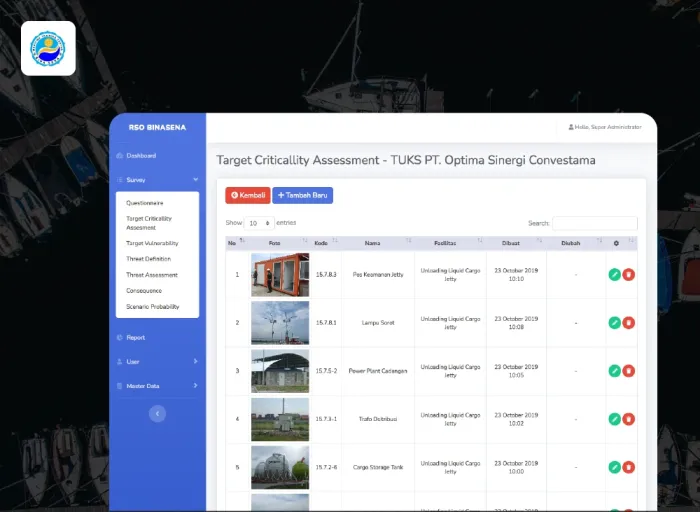Sort table by Foto column
The width and height of the screenshot is (700, 512).
coord(280,243)
